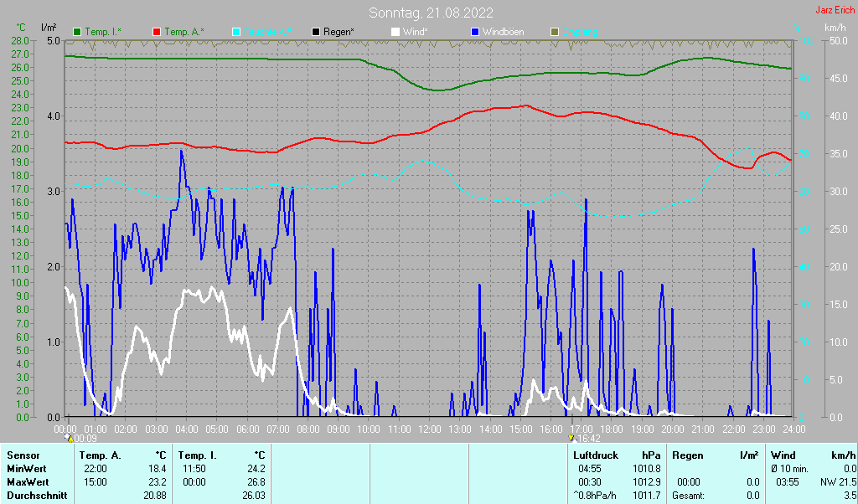Click the blue Windböen legend swatch
This screenshot has height=504, width=858.
(x=474, y=33)
